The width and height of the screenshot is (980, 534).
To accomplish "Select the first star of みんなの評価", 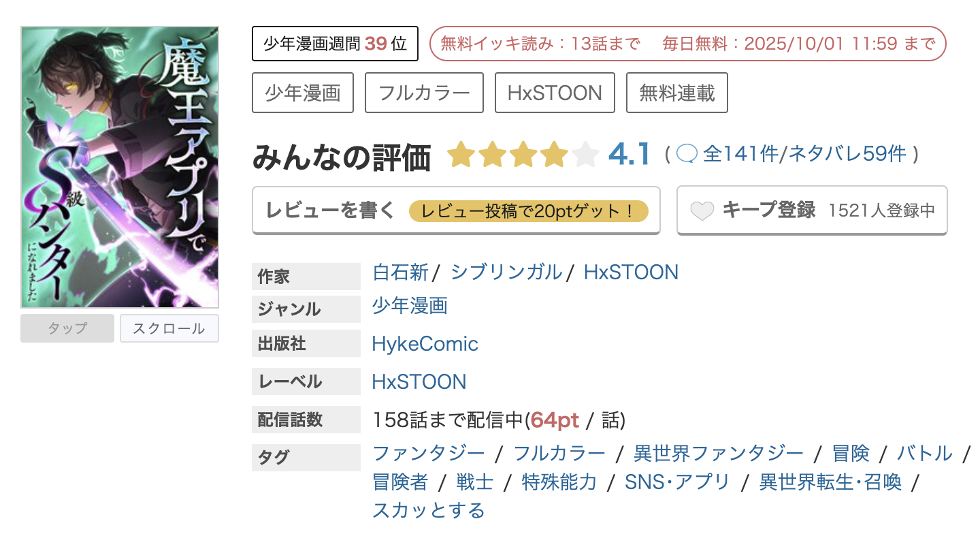I will coord(461,154).
